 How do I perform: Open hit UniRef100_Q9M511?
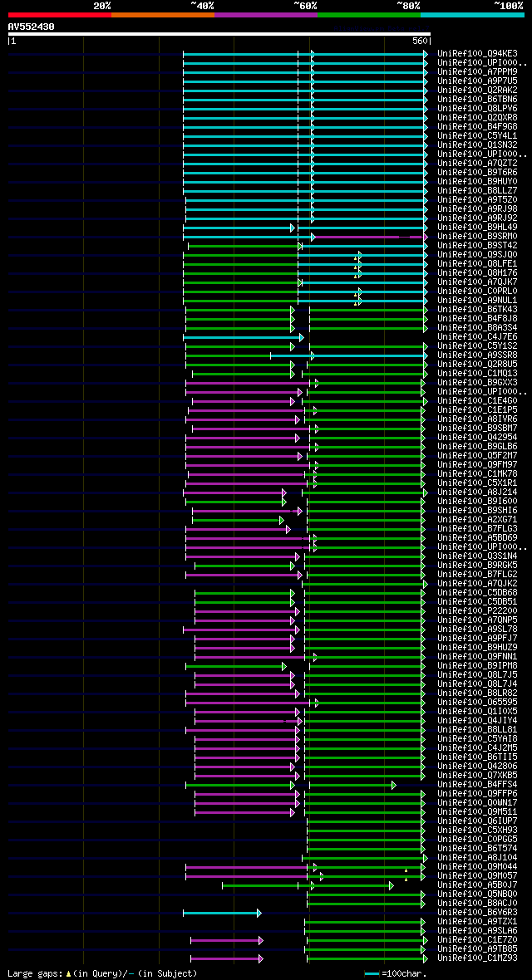(477, 811)
